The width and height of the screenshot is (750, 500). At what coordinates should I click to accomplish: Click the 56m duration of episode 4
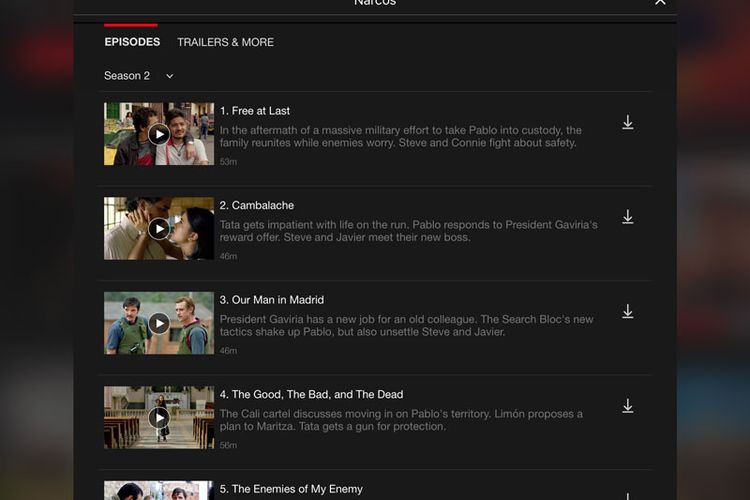click(228, 445)
